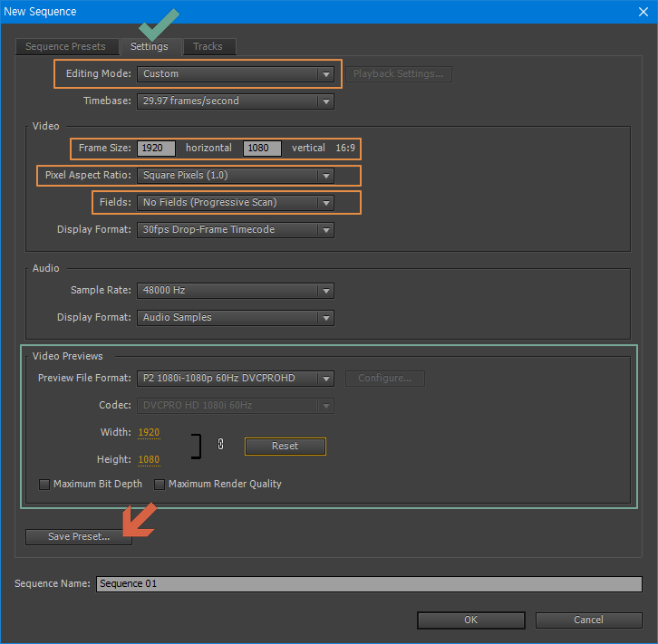This screenshot has height=644, width=658.
Task: Open the Sample Rate dropdown
Action: [236, 291]
